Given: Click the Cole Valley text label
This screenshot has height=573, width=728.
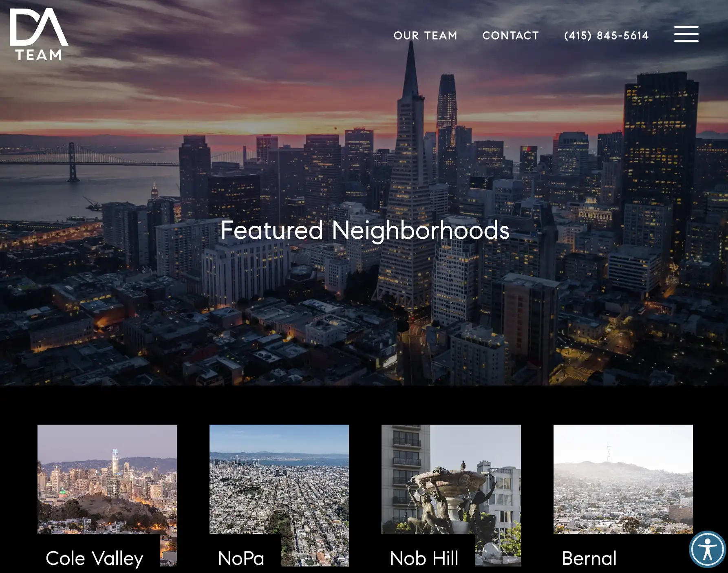Looking at the screenshot, I should pos(95,558).
